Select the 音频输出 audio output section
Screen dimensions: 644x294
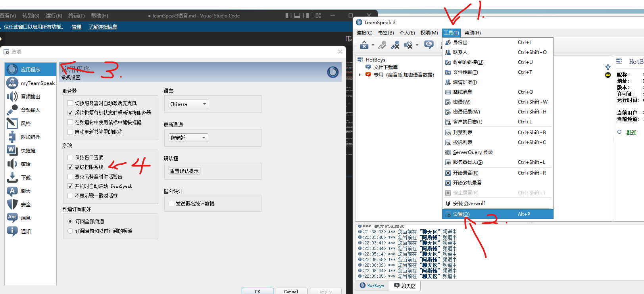coord(30,97)
